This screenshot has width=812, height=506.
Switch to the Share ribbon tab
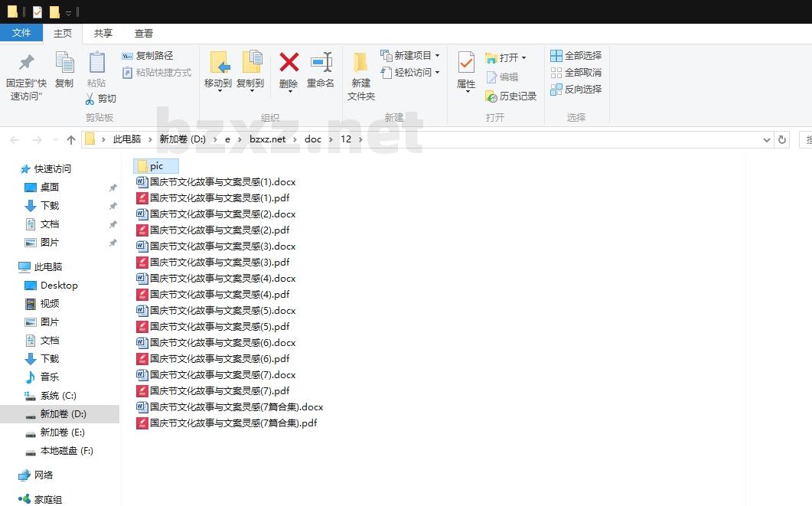[103, 33]
